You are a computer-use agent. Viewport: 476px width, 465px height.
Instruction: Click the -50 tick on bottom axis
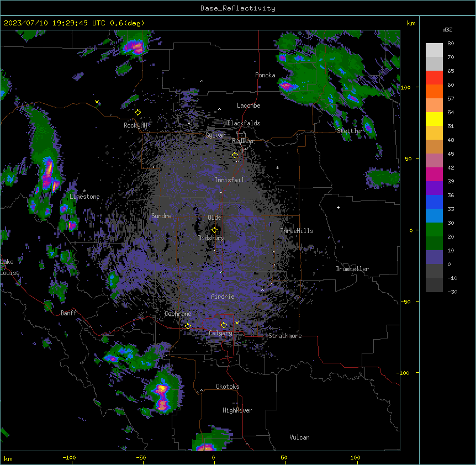tap(141, 458)
